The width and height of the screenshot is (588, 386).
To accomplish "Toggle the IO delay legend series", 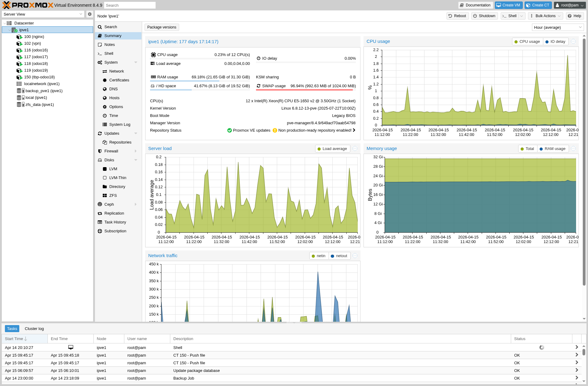I will coord(556,42).
